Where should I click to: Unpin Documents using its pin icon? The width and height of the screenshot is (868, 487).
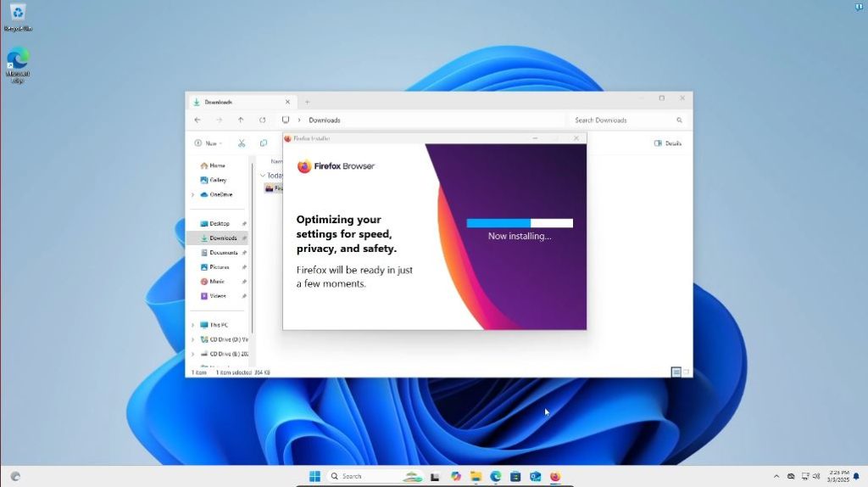pos(244,252)
